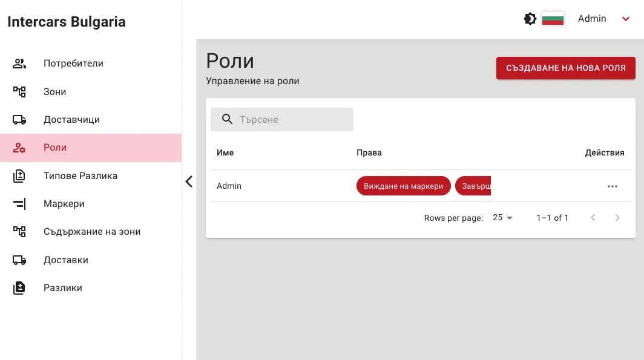Click the Търсене search field
The height and width of the screenshot is (360, 644).
click(282, 119)
